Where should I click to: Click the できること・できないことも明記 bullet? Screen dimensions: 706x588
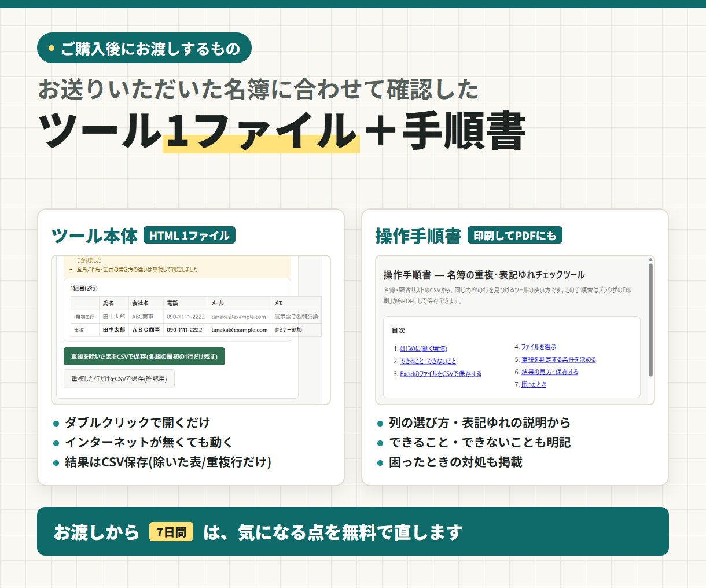pyautogui.click(x=480, y=443)
